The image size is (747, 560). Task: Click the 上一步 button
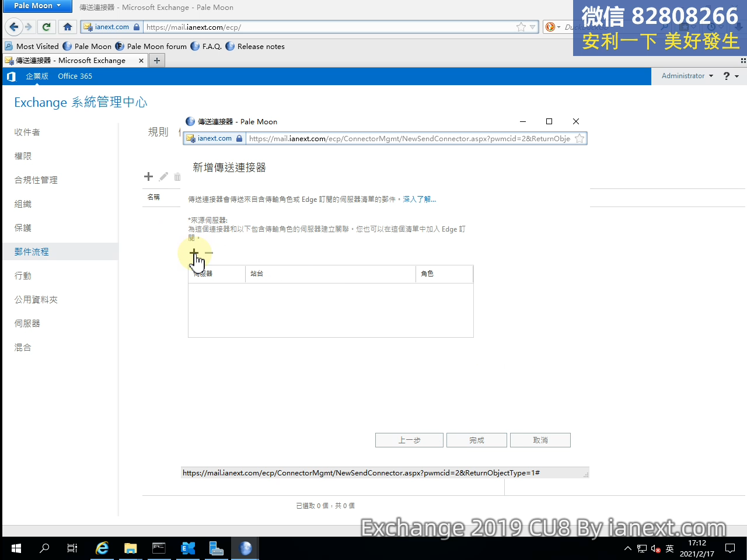[x=409, y=440]
